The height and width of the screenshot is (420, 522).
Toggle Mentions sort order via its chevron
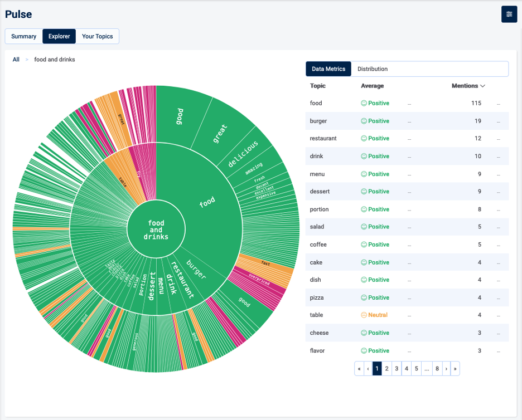[483, 86]
